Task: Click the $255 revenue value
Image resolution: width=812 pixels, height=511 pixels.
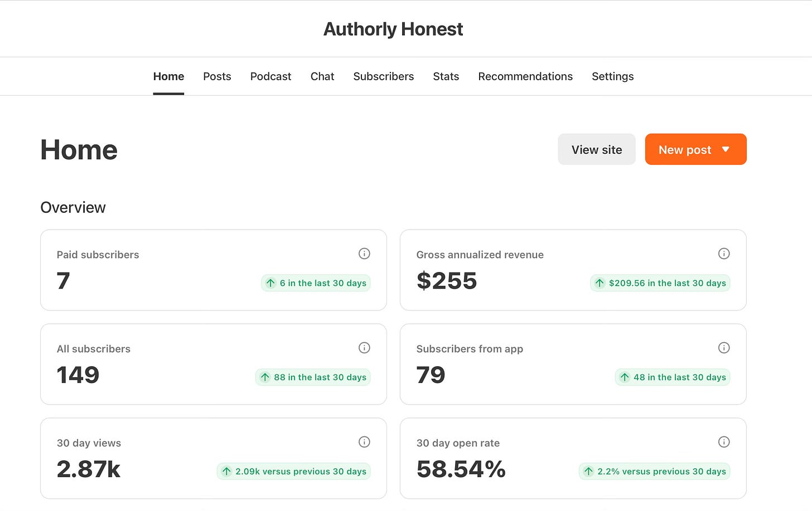Action: coord(447,281)
